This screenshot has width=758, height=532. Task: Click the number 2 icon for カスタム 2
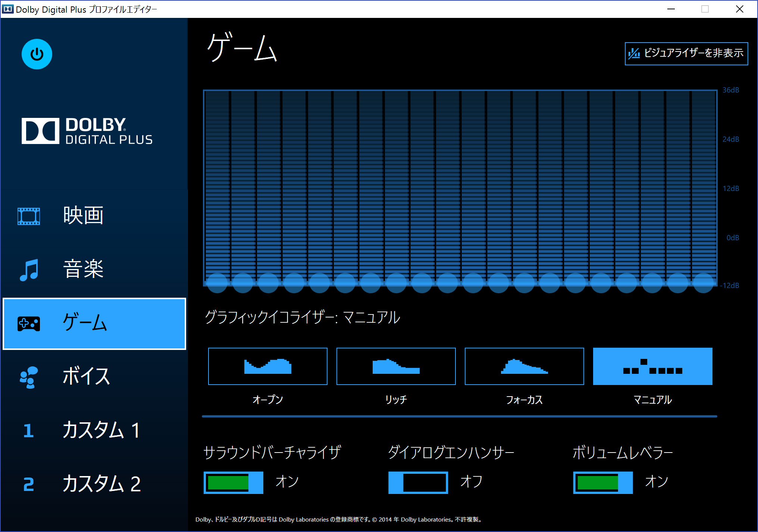pyautogui.click(x=29, y=485)
